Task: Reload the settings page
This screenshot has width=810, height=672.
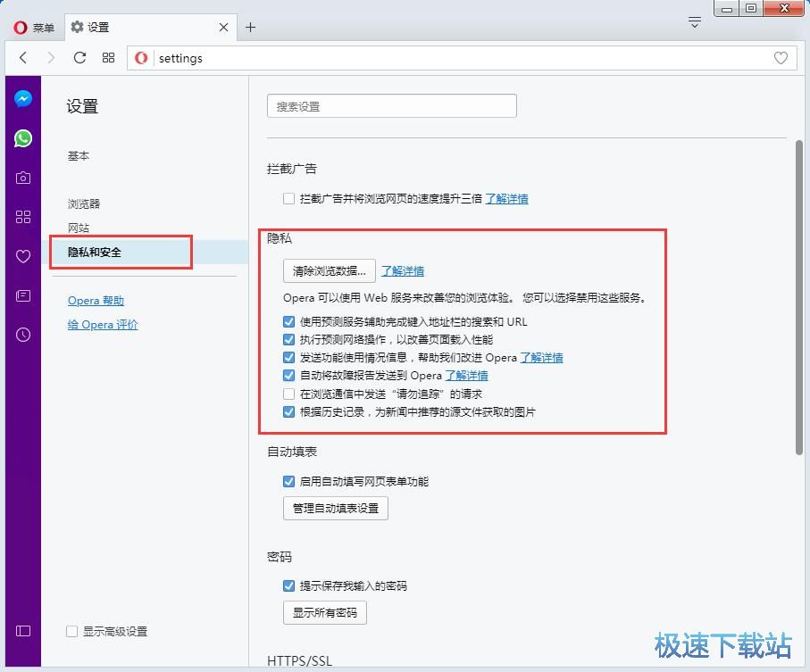Action: pyautogui.click(x=79, y=57)
